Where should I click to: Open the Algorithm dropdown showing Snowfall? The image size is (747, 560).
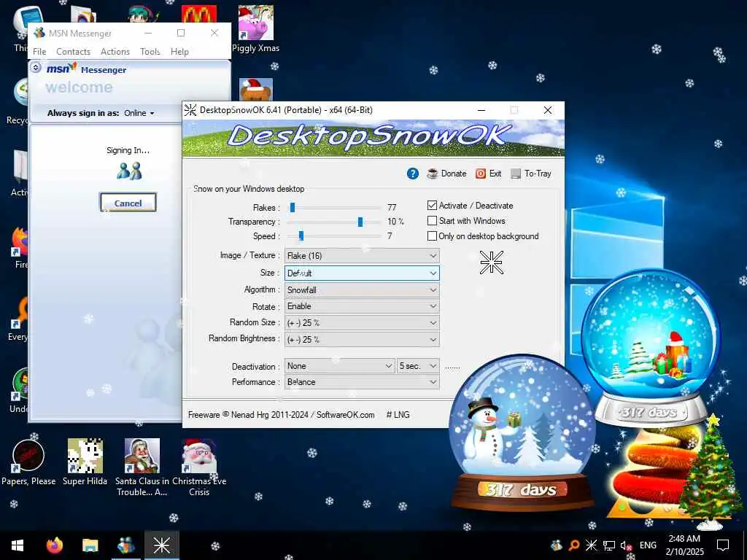coord(362,290)
